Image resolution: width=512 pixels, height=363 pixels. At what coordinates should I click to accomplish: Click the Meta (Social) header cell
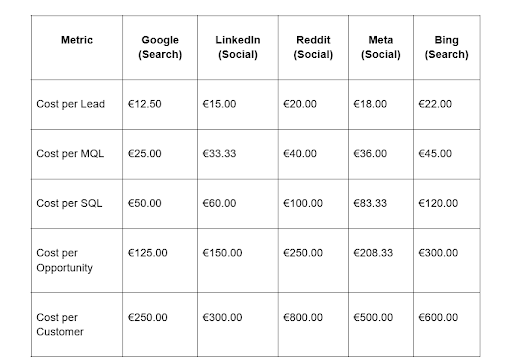[381, 47]
